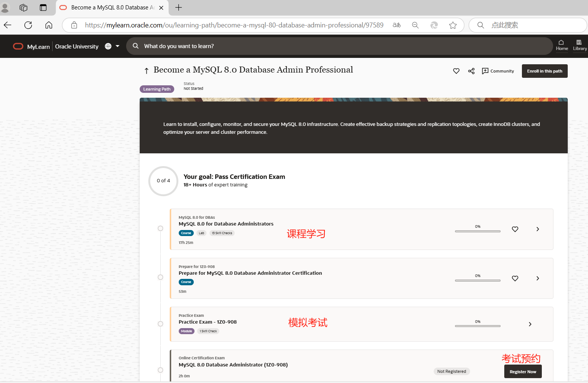Open the language selector dropdown arrow
The image size is (588, 383).
(118, 46)
